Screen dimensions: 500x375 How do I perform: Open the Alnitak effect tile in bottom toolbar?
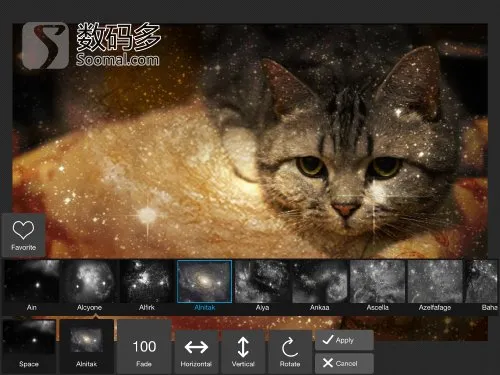86,346
